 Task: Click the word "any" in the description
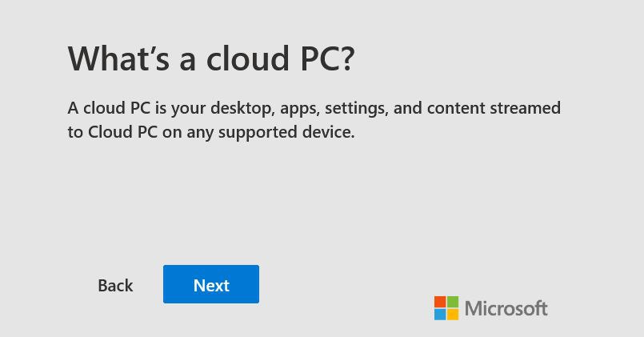tap(201, 133)
